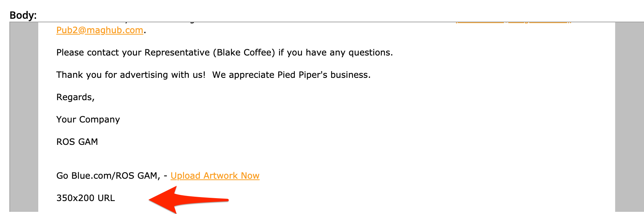Image resolution: width=644 pixels, height=214 pixels.
Task: Click the right gray margin of email body
Action: click(630, 117)
